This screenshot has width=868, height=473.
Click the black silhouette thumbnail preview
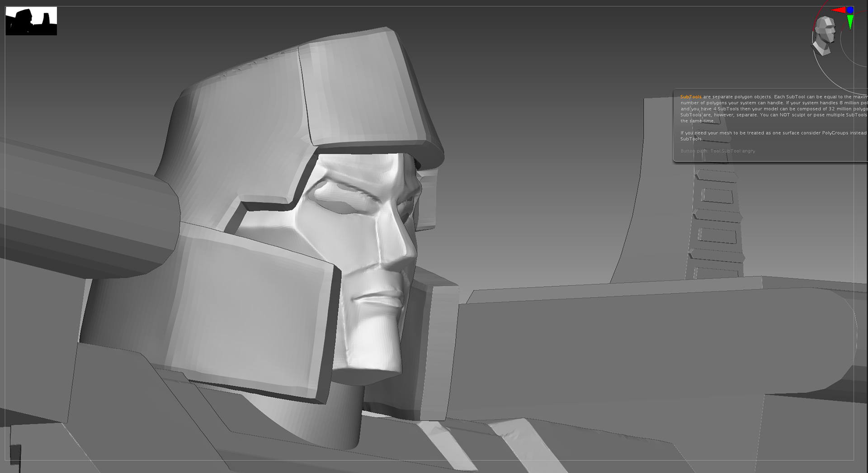(31, 21)
